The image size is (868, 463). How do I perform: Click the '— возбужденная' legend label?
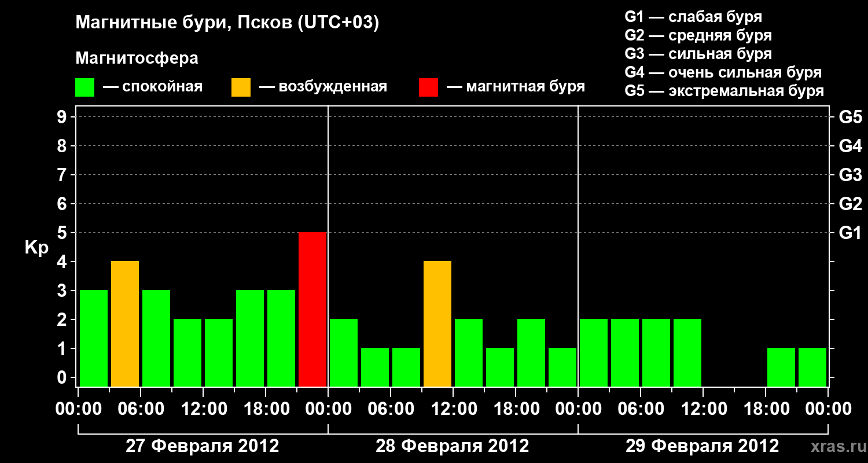point(323,87)
